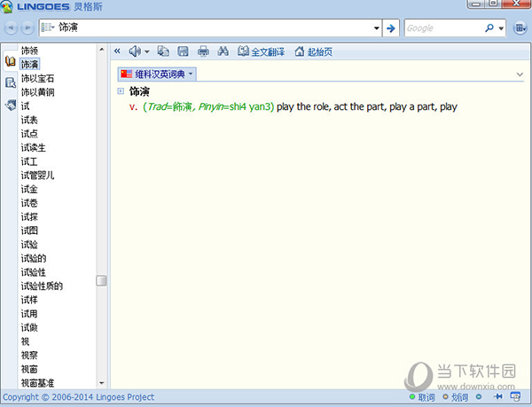
Task: Select 视窗基准 in the word list
Action: (37, 383)
